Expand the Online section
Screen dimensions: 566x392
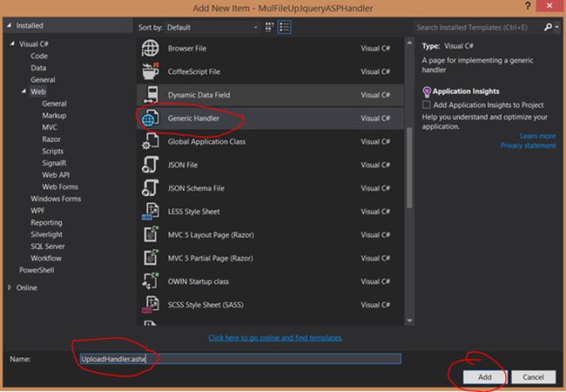(10, 287)
